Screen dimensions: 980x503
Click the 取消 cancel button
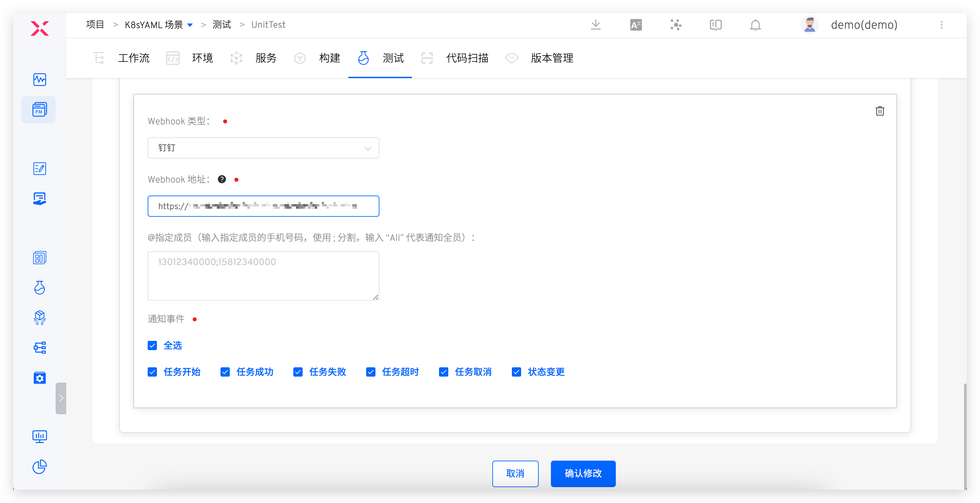[x=515, y=474]
